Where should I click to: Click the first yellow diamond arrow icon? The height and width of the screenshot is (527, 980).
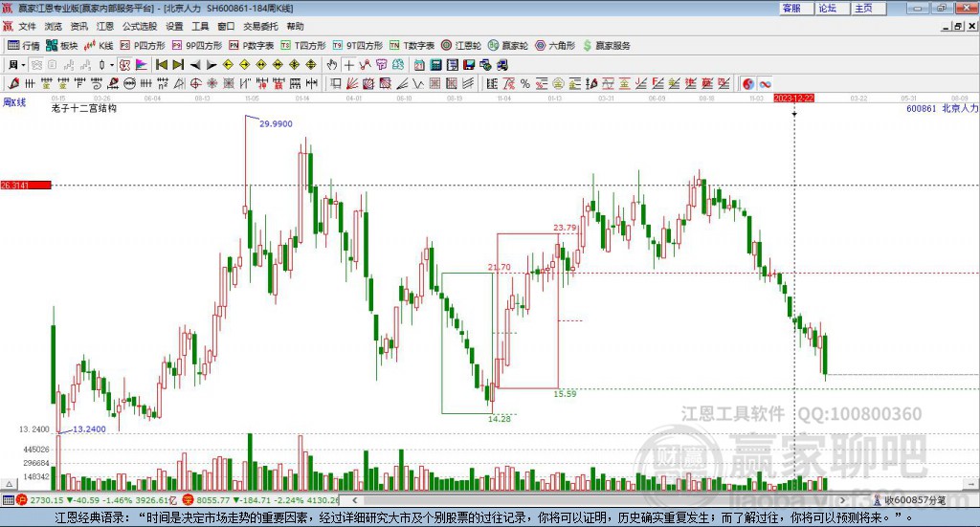click(228, 65)
